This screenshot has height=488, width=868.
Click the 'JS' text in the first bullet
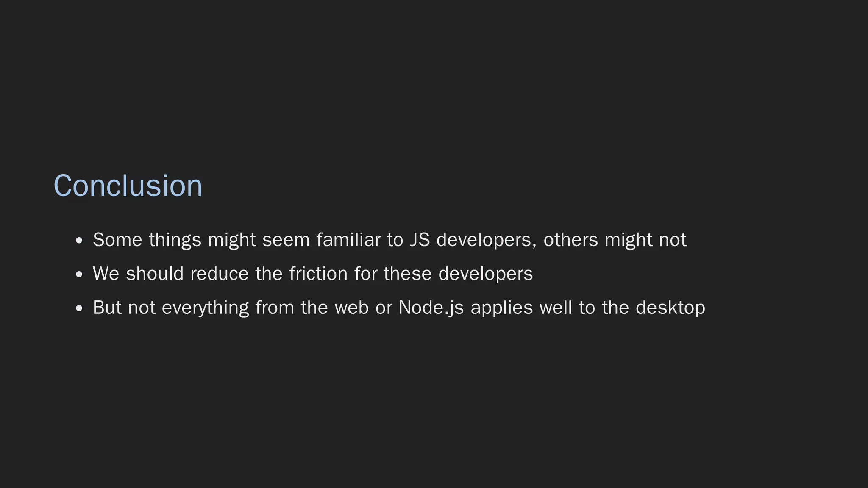[420, 240]
